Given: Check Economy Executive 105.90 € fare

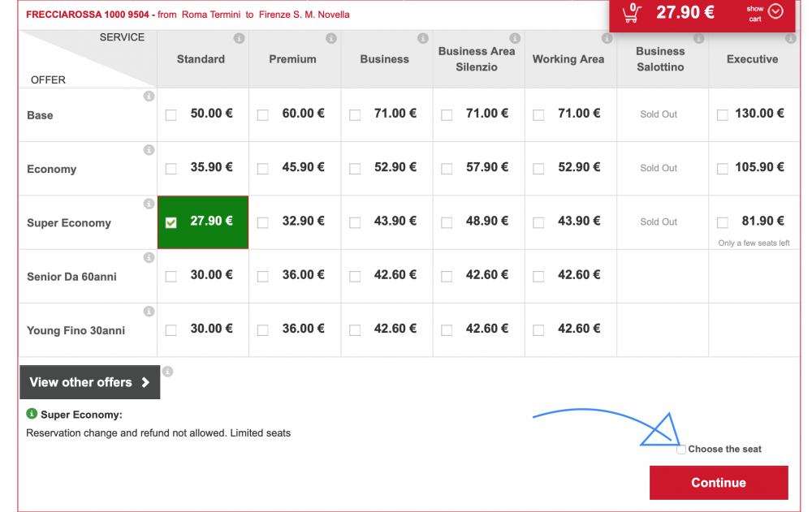Looking at the screenshot, I should [723, 169].
